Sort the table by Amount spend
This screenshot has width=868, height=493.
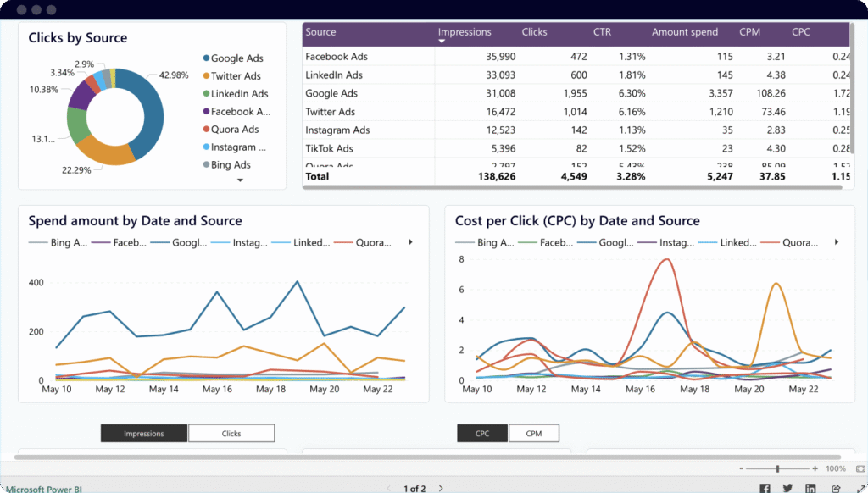[x=685, y=32]
